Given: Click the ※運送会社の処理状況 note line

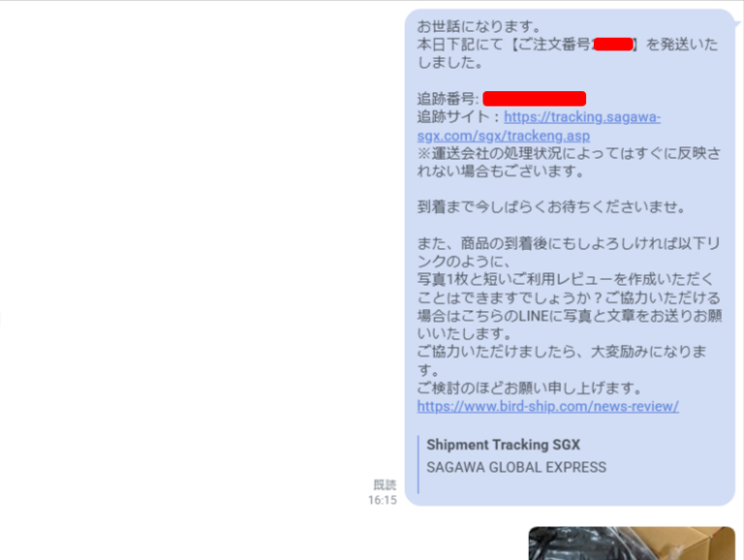Looking at the screenshot, I should click(x=569, y=163).
